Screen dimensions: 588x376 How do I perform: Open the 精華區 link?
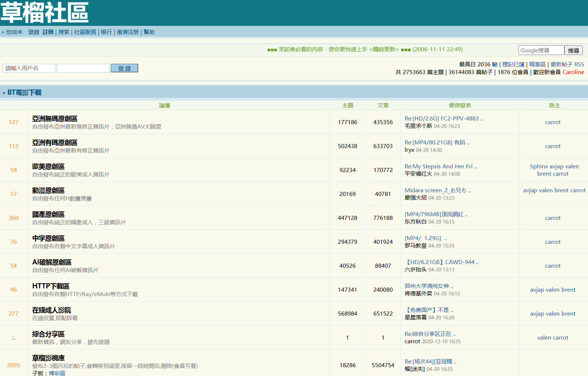538,64
